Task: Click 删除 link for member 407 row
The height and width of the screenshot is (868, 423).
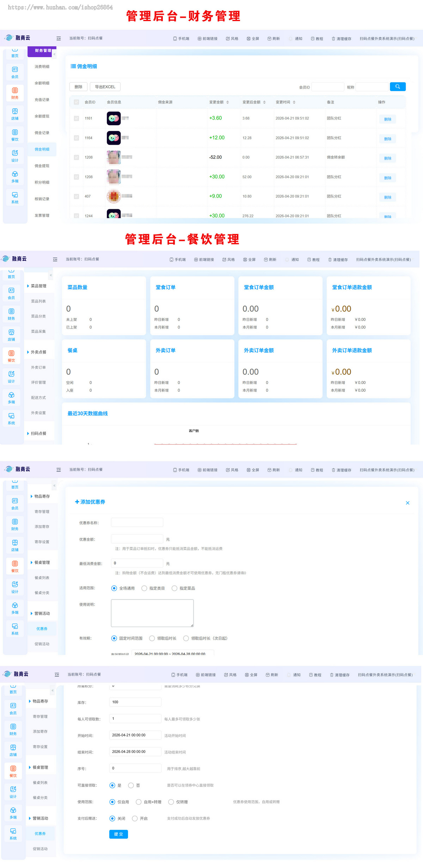Action: pos(388,197)
